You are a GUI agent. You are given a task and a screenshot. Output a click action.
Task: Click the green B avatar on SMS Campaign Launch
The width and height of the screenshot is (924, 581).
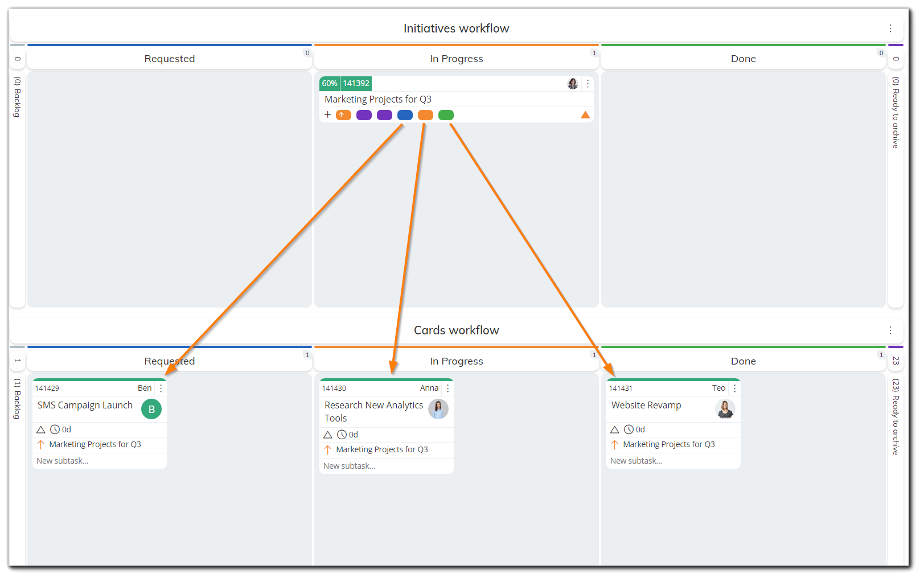(x=151, y=408)
